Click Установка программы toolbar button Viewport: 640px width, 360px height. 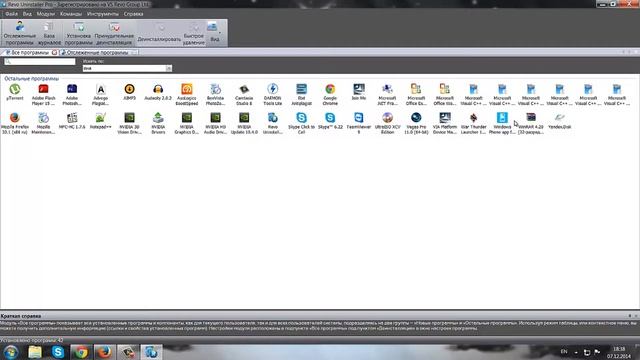pyautogui.click(x=78, y=33)
